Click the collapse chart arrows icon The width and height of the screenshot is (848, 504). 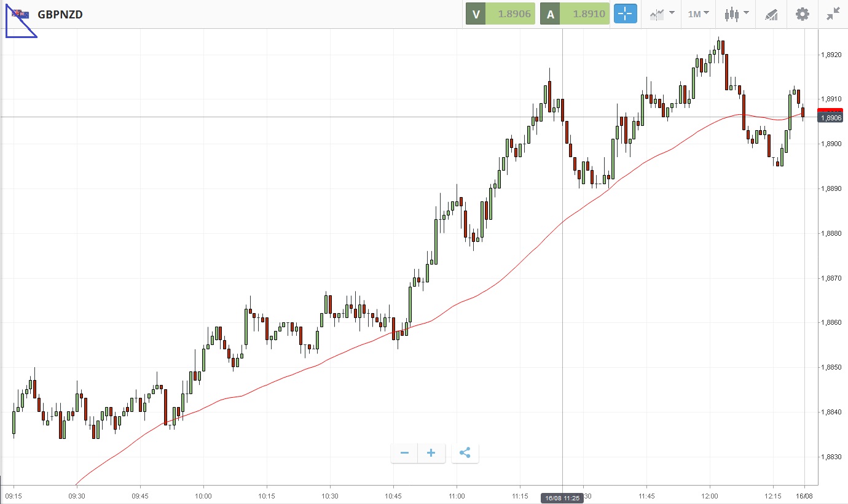[833, 14]
